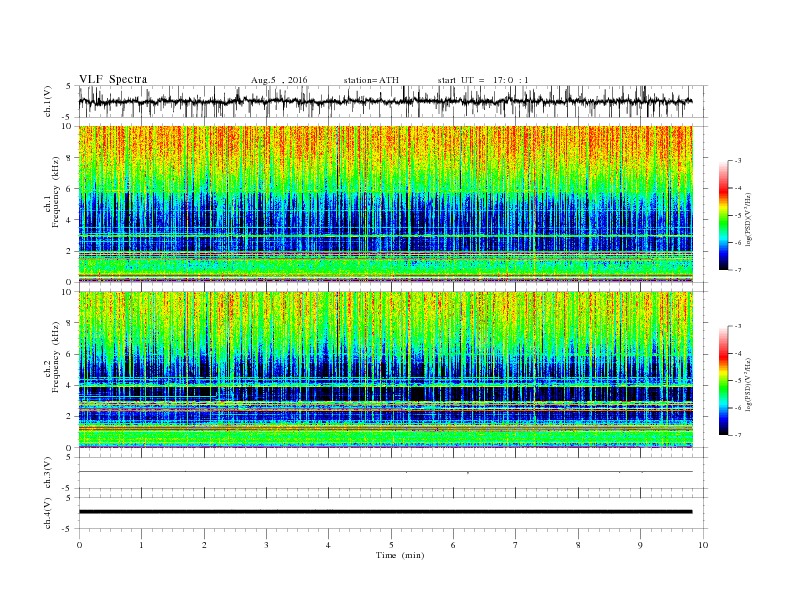Click the "-5" tick on ch.4(V) axis
Viewport: 792px width, 612px height.
pos(68,529)
